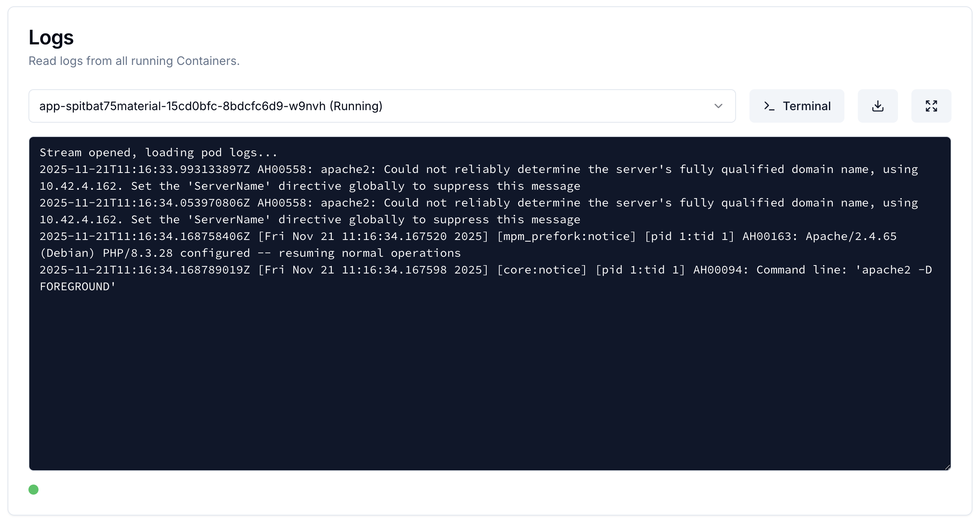Click "Apache/2.4.65" in the log output
This screenshot has width=980, height=521.
[851, 237]
